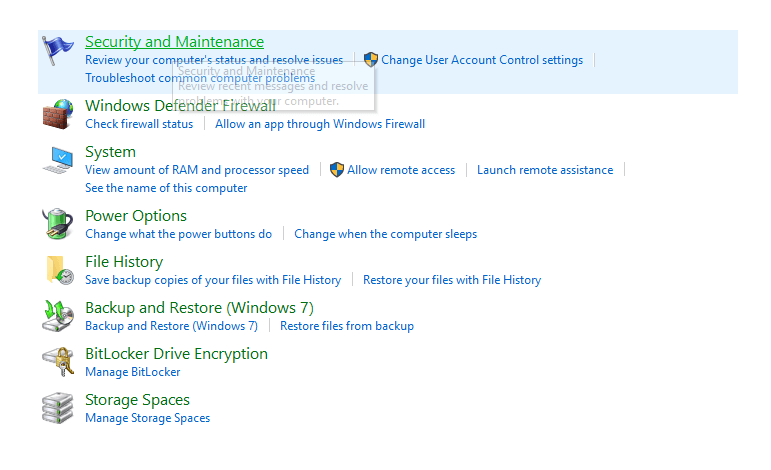The image size is (771, 470).
Task: Open the Backup and Restore (Windows 7) heading
Action: coord(200,308)
